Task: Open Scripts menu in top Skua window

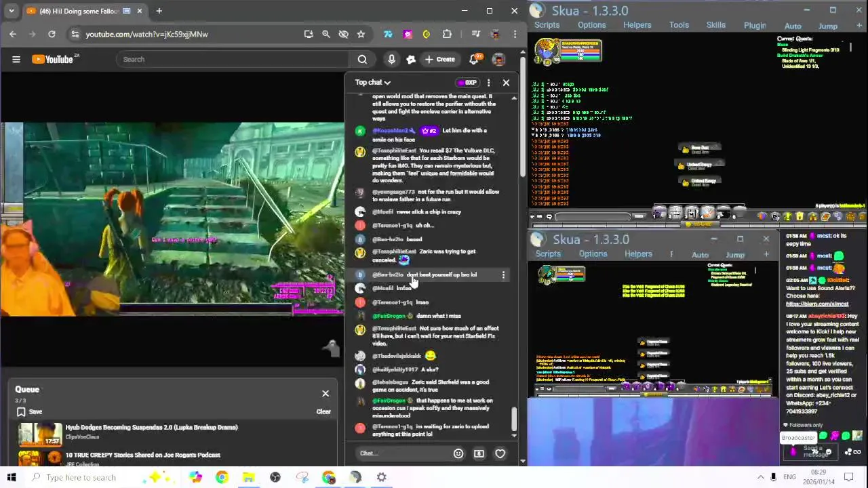Action: 547,25
